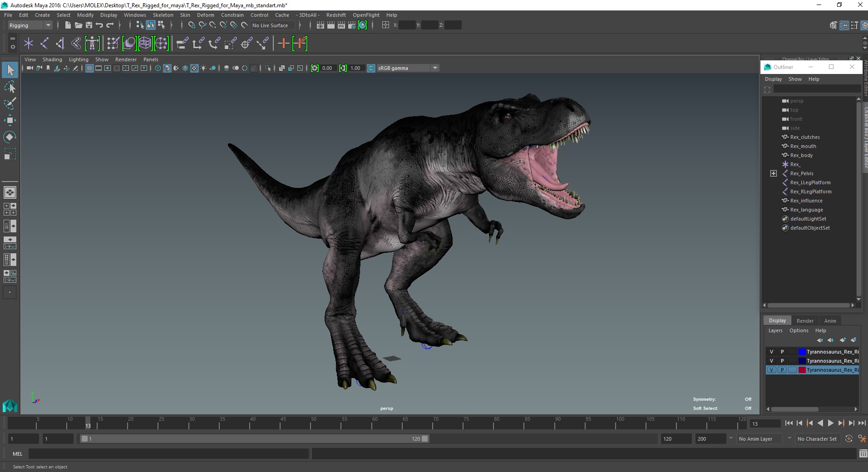Select Rex_body in the Outliner

coord(801,155)
